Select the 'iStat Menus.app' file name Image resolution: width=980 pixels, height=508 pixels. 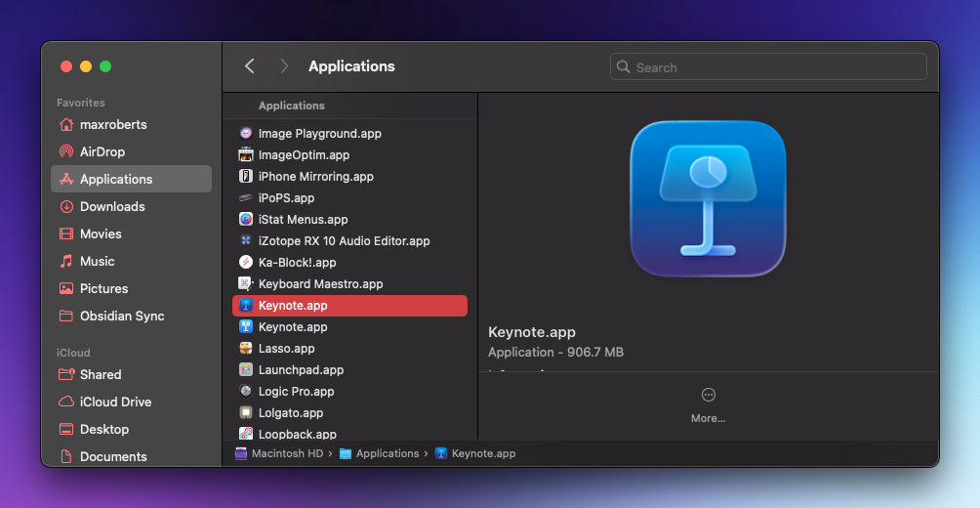(x=304, y=220)
